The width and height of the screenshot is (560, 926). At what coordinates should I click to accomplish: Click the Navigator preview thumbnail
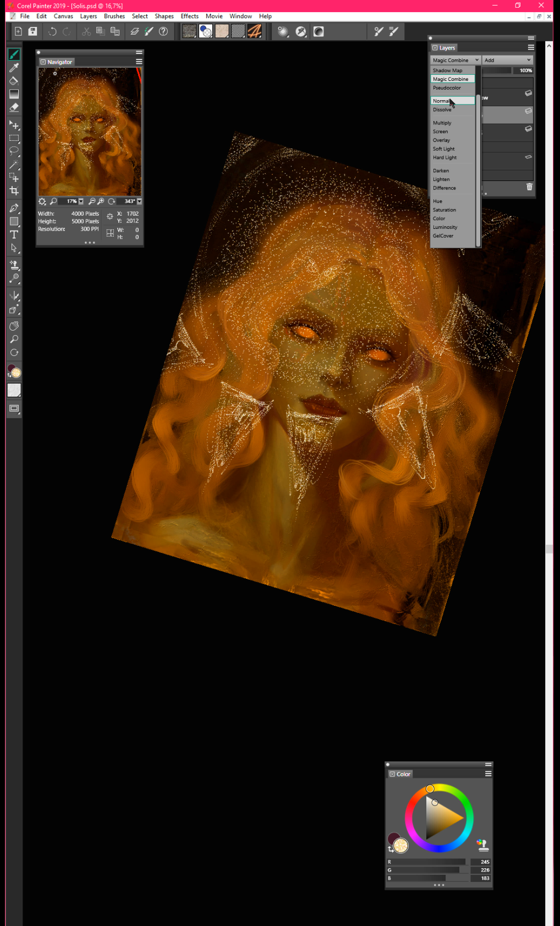(90, 131)
